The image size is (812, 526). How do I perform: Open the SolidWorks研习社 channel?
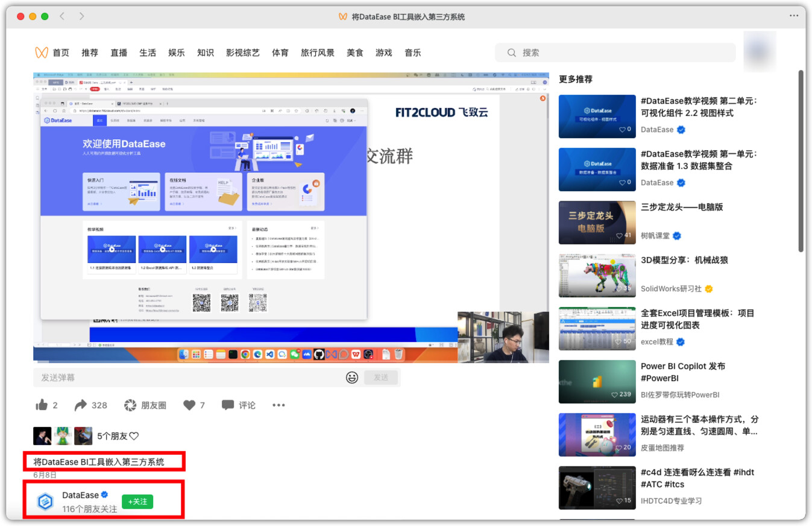[671, 289]
